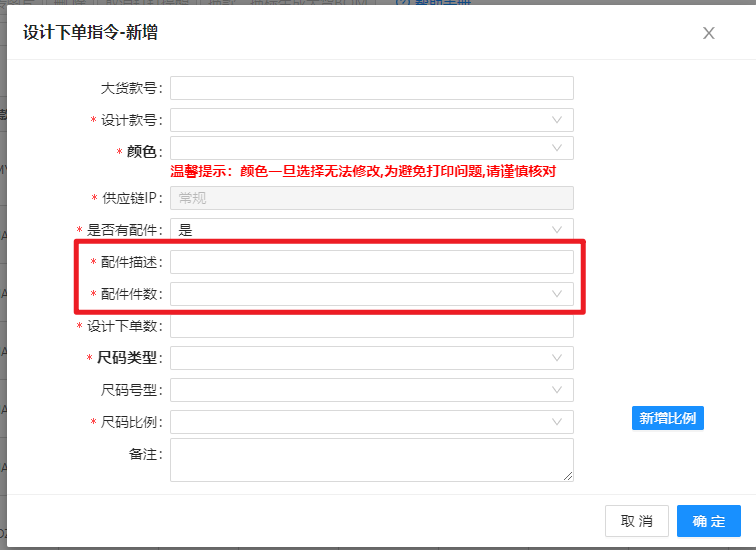Expand the 尺码类型 dropdown
This screenshot has height=550, width=756.
pyautogui.click(x=371, y=358)
